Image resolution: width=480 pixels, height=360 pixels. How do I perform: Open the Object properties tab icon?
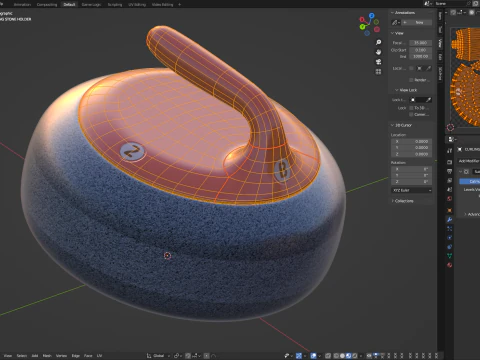pyautogui.click(x=449, y=210)
